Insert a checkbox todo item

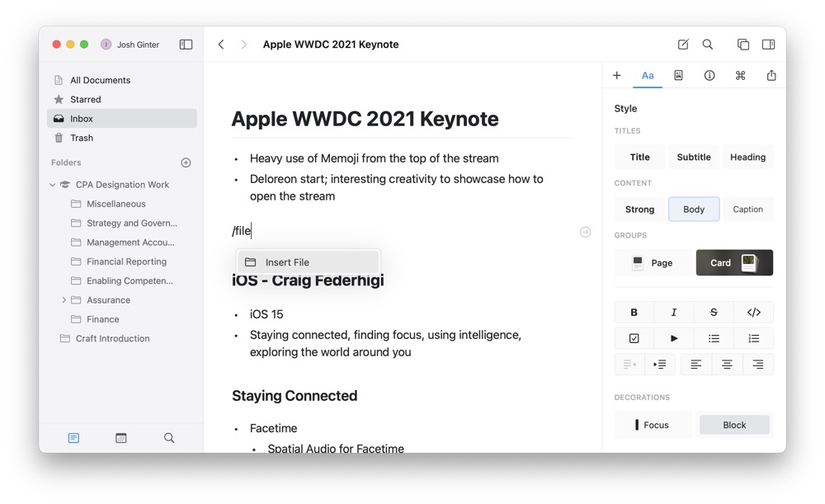click(634, 338)
